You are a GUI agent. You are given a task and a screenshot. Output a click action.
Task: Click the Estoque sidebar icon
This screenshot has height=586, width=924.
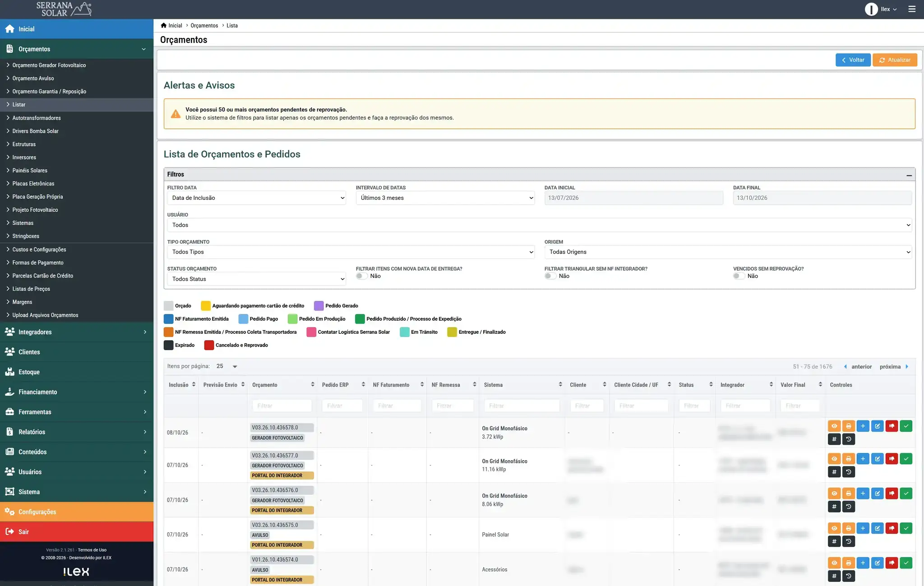point(9,372)
